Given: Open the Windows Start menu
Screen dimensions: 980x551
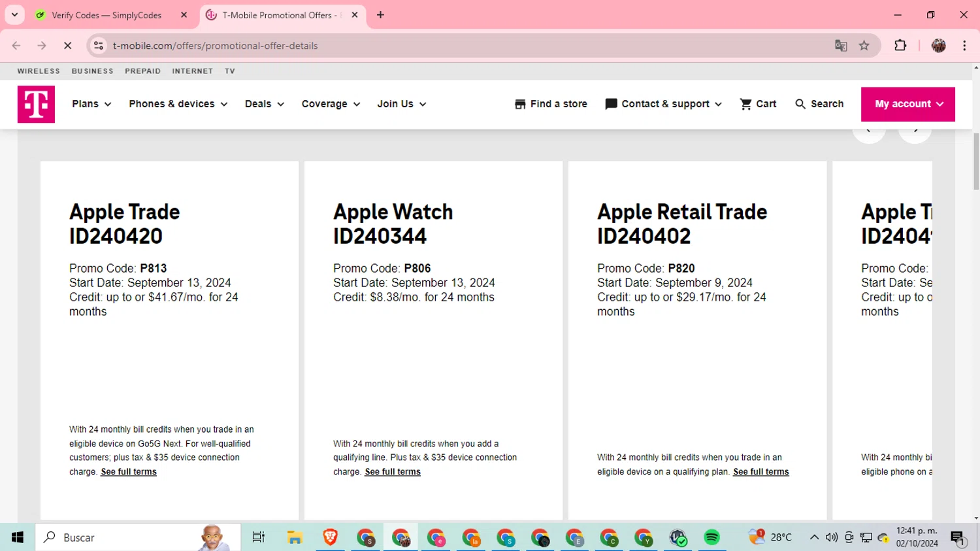Looking at the screenshot, I should (18, 537).
